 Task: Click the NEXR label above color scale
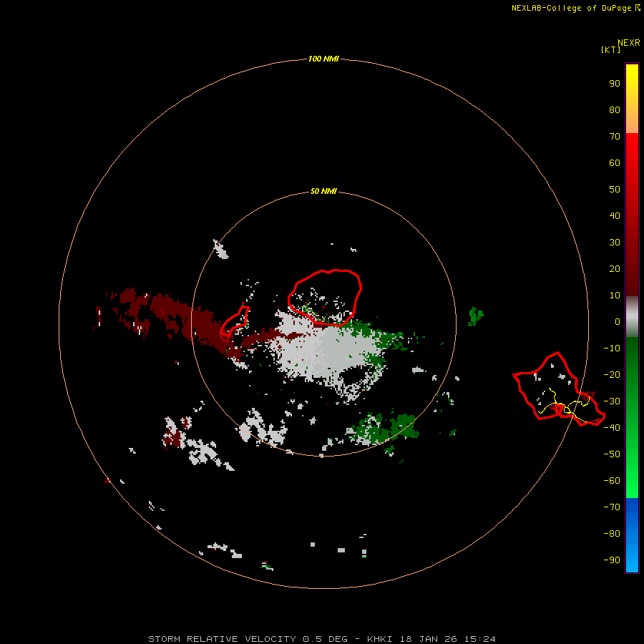click(x=628, y=43)
